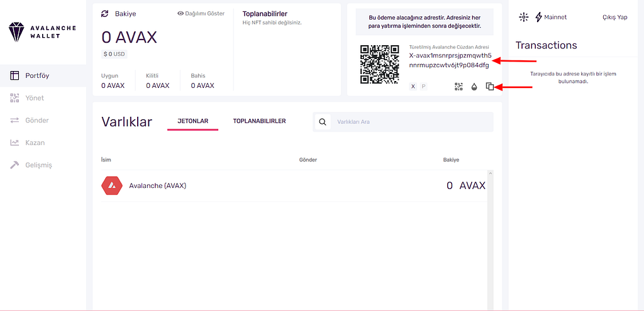Click the Gönder arrows sidebar icon
644x311 pixels.
(x=15, y=120)
